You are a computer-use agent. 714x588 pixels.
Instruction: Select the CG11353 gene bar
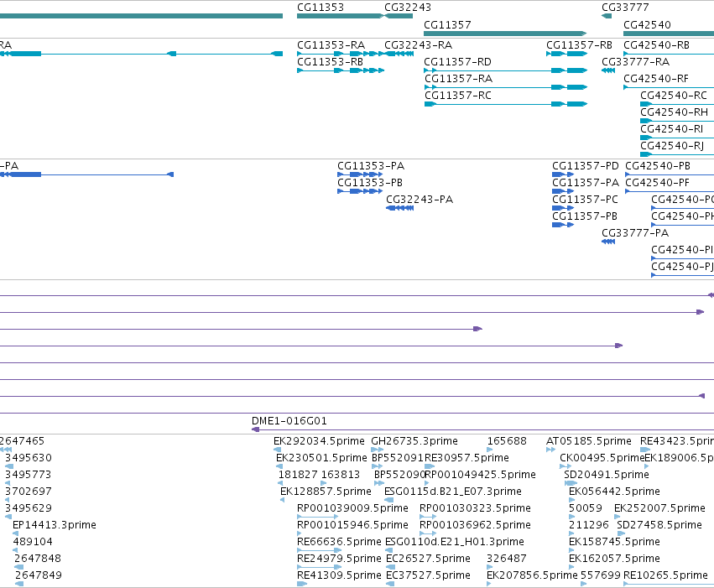tap(340, 16)
